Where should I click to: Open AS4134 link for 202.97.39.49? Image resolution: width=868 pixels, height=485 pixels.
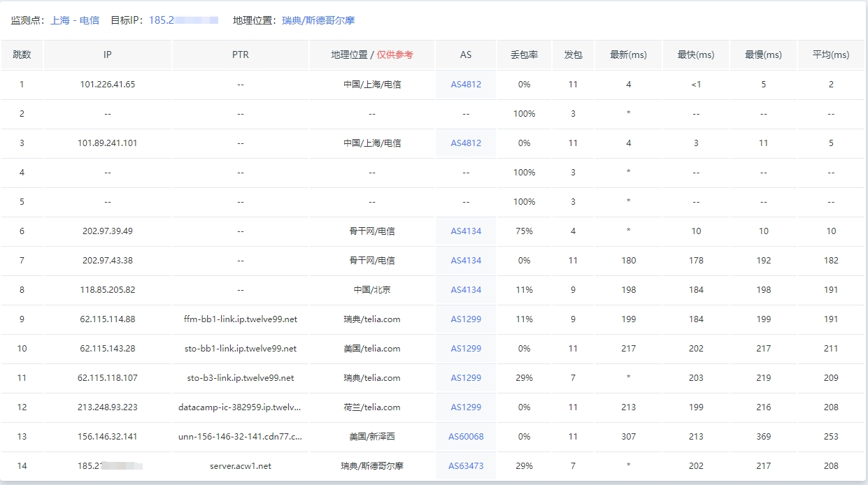(466, 231)
